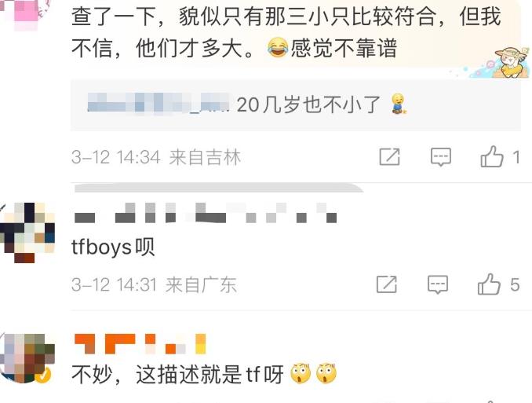Open avatar of verified user commenting 不妙
The width and height of the screenshot is (532, 403).
coord(27,358)
